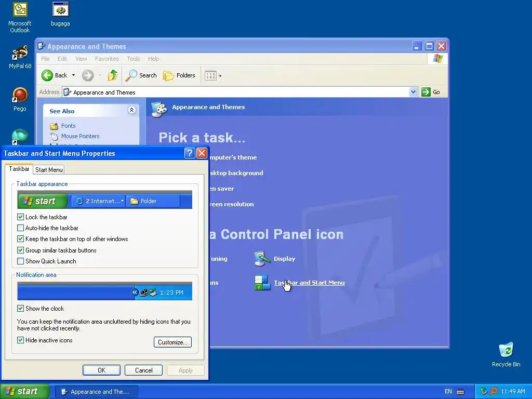Uncheck Lock the taskbar

tap(20, 217)
